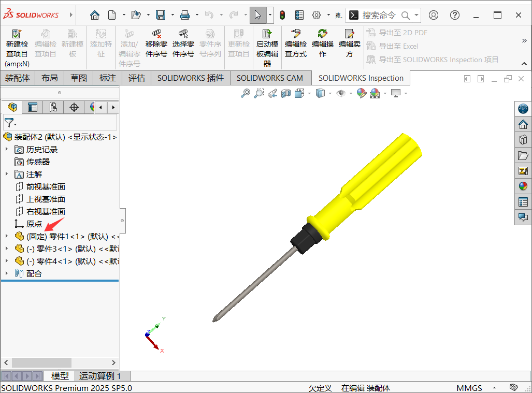Launch 启动模板编辑器
This screenshot has height=393, width=532.
tap(267, 48)
